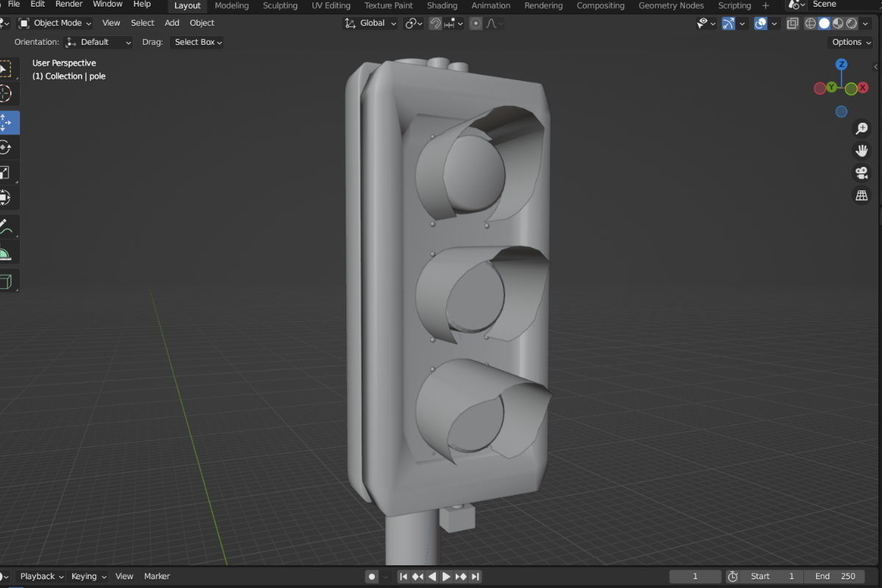Pick the Cursor tool

click(x=9, y=93)
